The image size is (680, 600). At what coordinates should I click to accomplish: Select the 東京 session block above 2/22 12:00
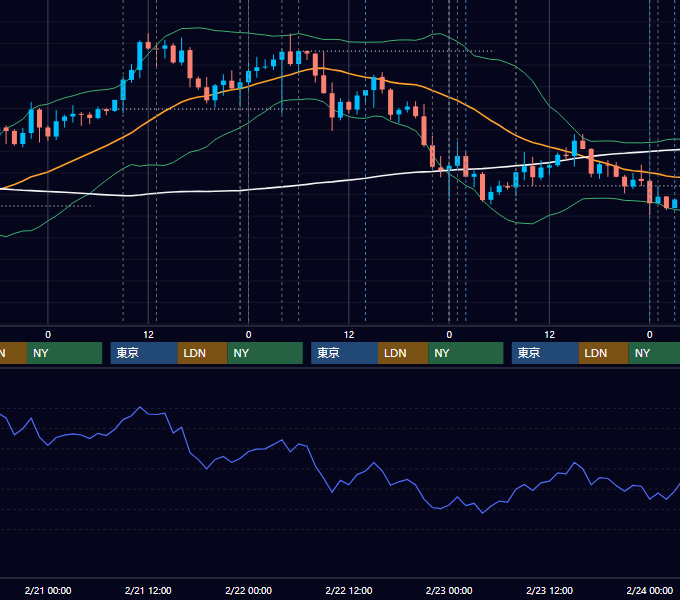coord(344,353)
